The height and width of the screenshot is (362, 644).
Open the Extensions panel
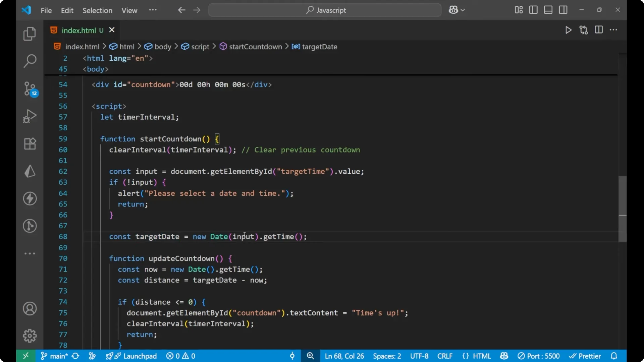[x=30, y=143]
